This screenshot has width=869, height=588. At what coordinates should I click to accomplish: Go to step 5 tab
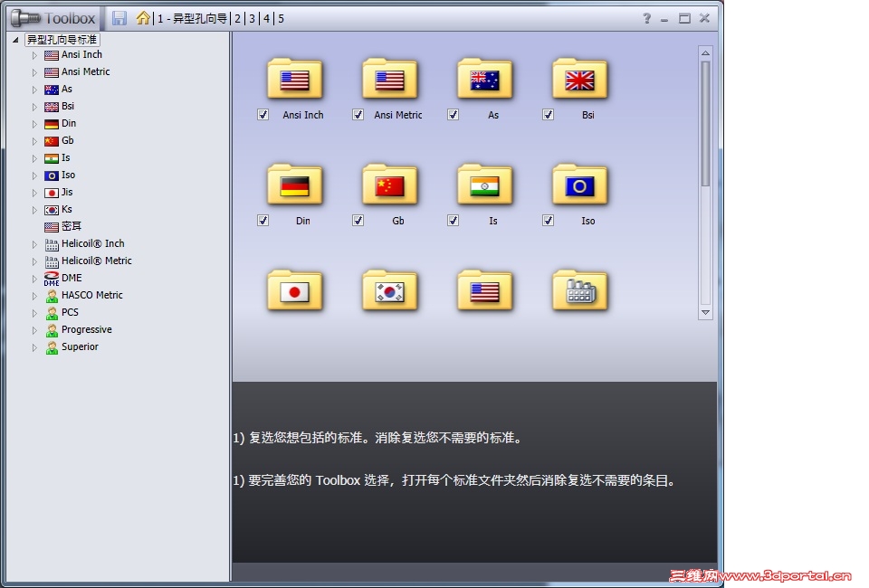tap(281, 19)
